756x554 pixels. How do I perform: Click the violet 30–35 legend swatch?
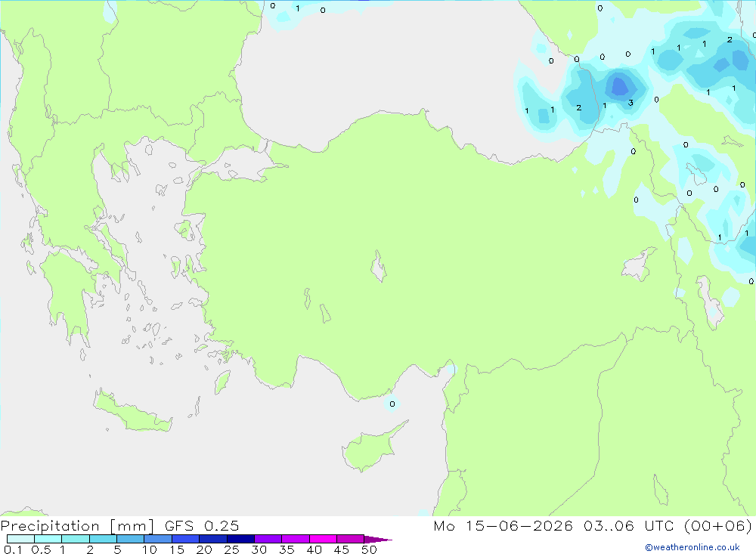268,539
